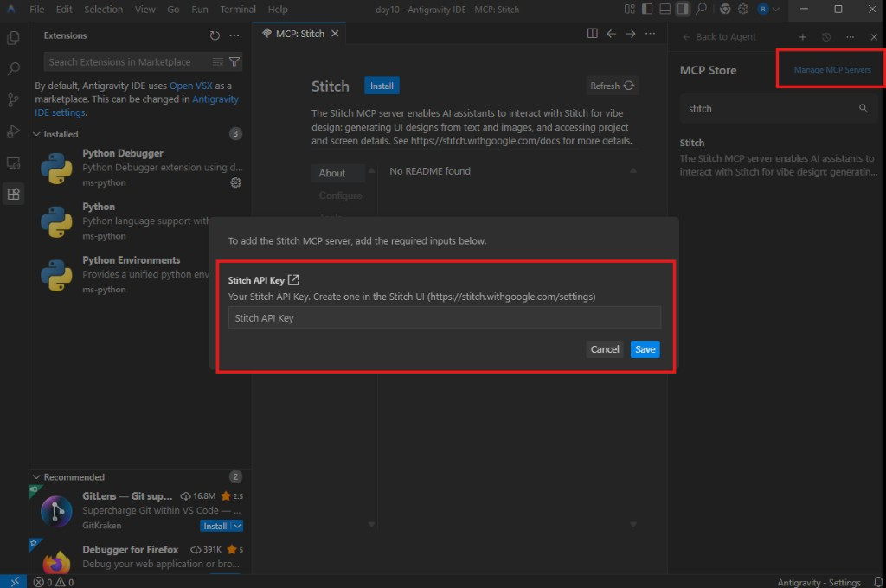
Task: Install GitLens extension
Action: pos(215,526)
